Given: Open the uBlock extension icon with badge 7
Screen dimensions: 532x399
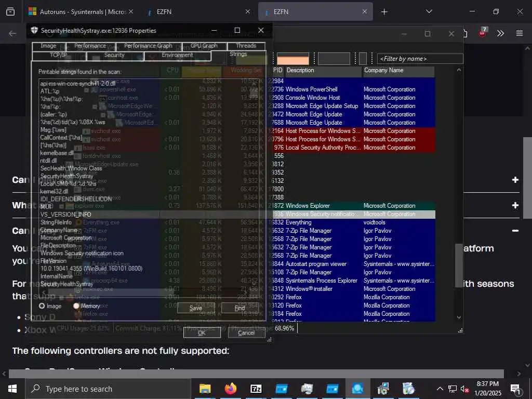Looking at the screenshot, I should (x=483, y=33).
